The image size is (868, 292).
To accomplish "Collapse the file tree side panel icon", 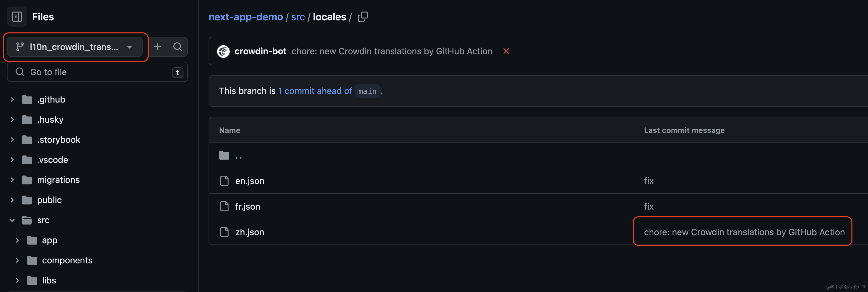I will pos(17,17).
